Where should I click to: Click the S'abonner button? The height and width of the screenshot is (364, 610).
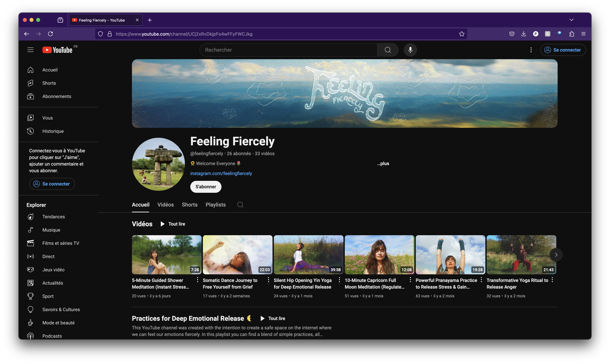206,187
